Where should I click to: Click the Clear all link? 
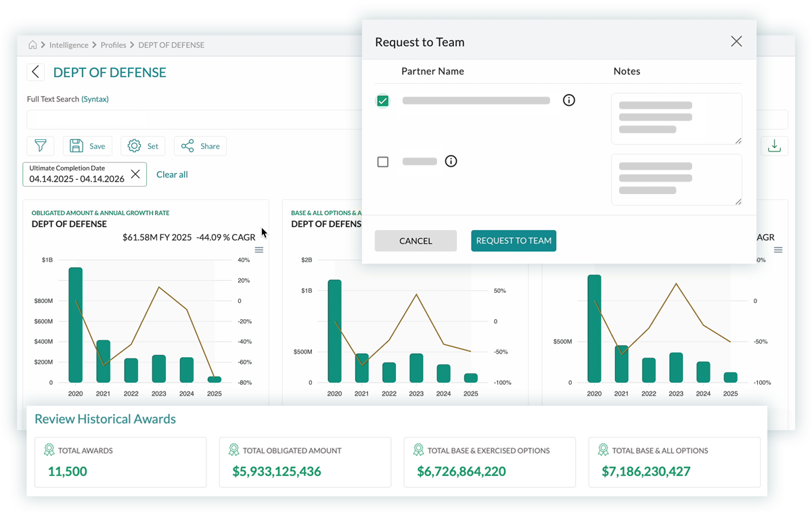click(172, 174)
